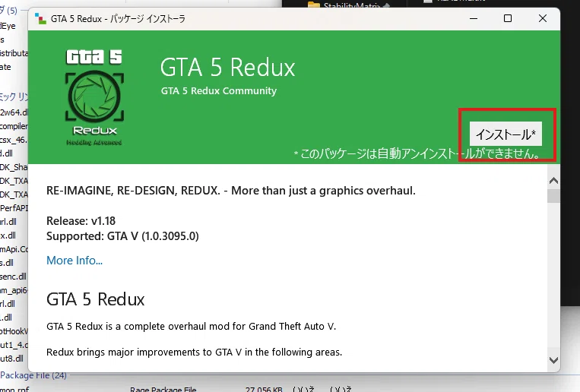The width and height of the screenshot is (580, 392).
Task: Click the package installer title bar icon
Action: click(x=40, y=18)
